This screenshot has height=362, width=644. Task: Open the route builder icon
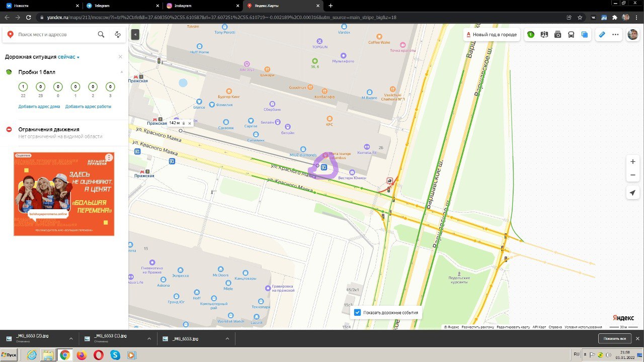(x=118, y=35)
